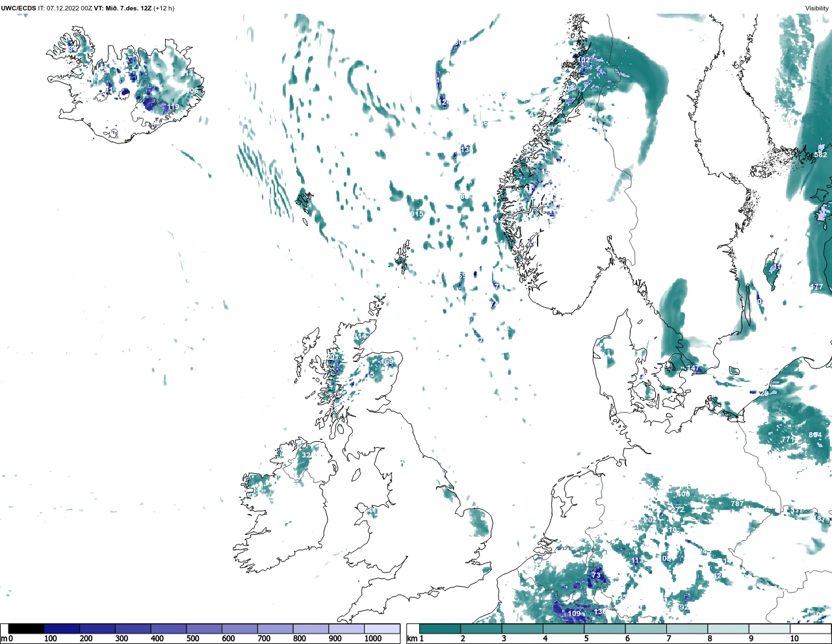Click the 1000 tick label in legend

coord(373,639)
